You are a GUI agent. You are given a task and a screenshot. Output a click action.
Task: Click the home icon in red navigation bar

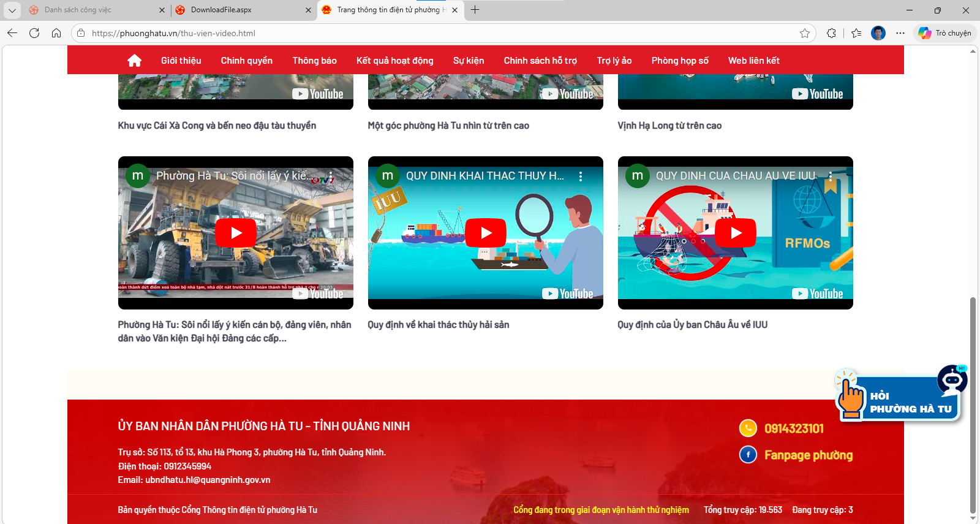tap(134, 60)
